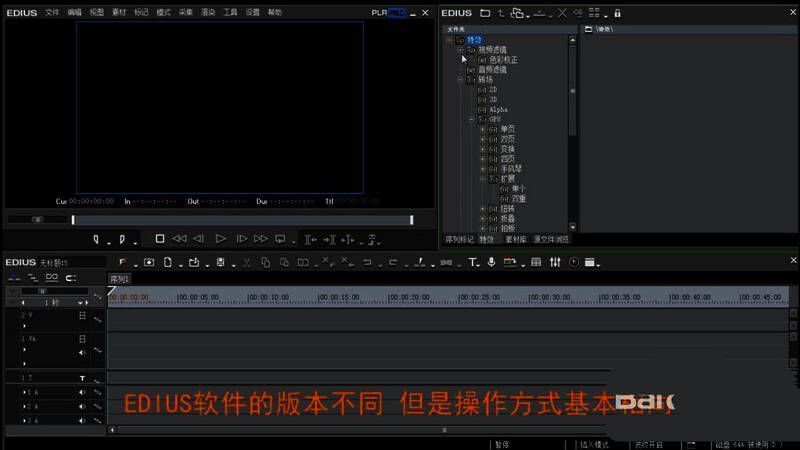The height and width of the screenshot is (450, 800).
Task: Click the Stop button in the player
Action: (x=159, y=239)
